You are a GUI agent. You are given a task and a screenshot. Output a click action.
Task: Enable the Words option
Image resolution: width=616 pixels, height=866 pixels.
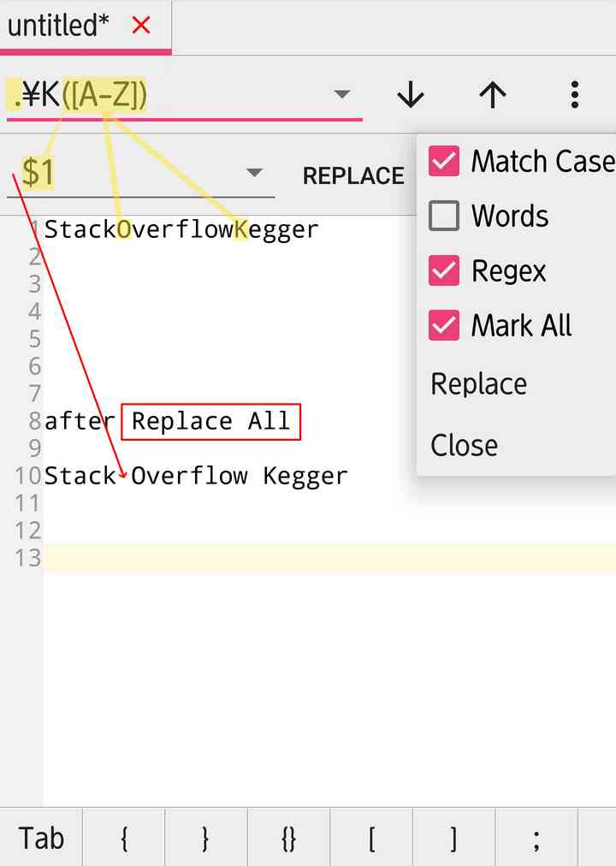[444, 216]
